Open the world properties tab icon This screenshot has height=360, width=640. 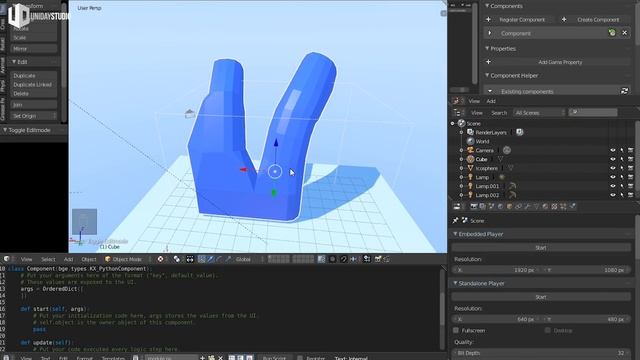tap(500, 207)
